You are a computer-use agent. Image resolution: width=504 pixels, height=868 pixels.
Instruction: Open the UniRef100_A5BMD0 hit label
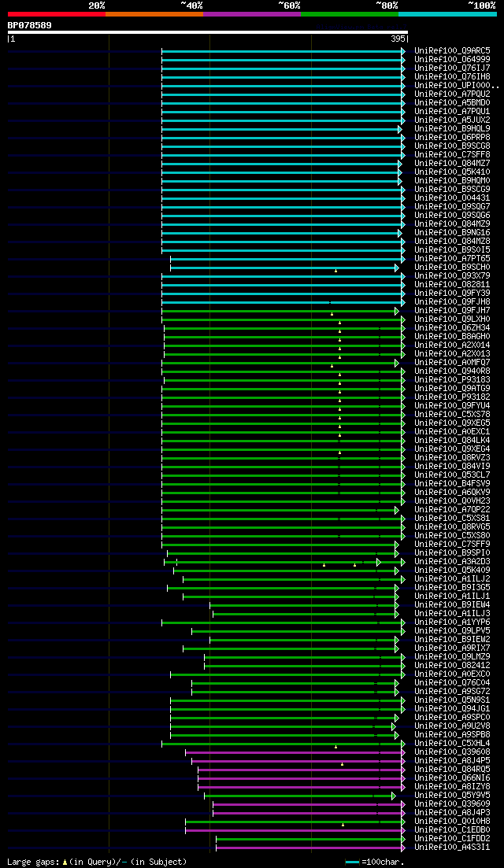(452, 103)
